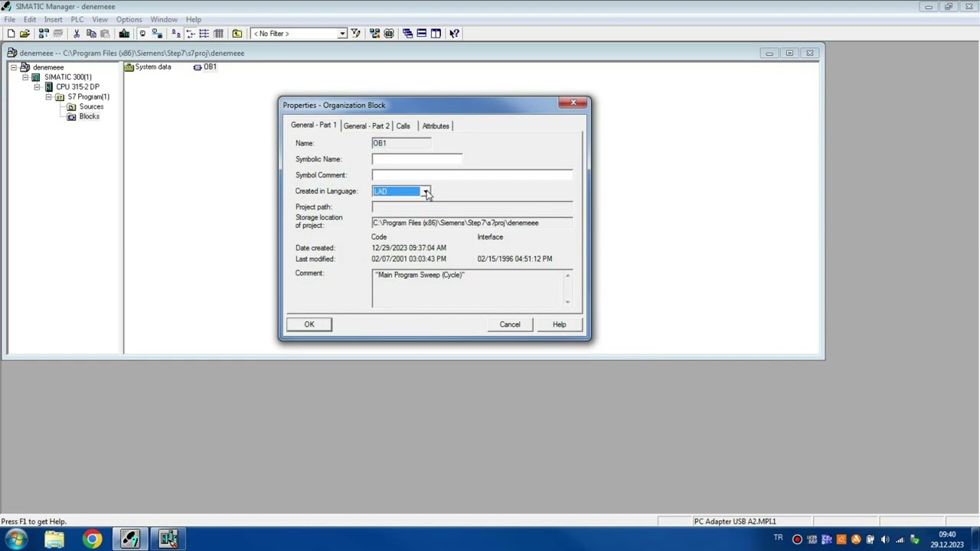This screenshot has height=551, width=980.
Task: Arrange windows vertically using toolbar icon
Action: pyautogui.click(x=436, y=34)
